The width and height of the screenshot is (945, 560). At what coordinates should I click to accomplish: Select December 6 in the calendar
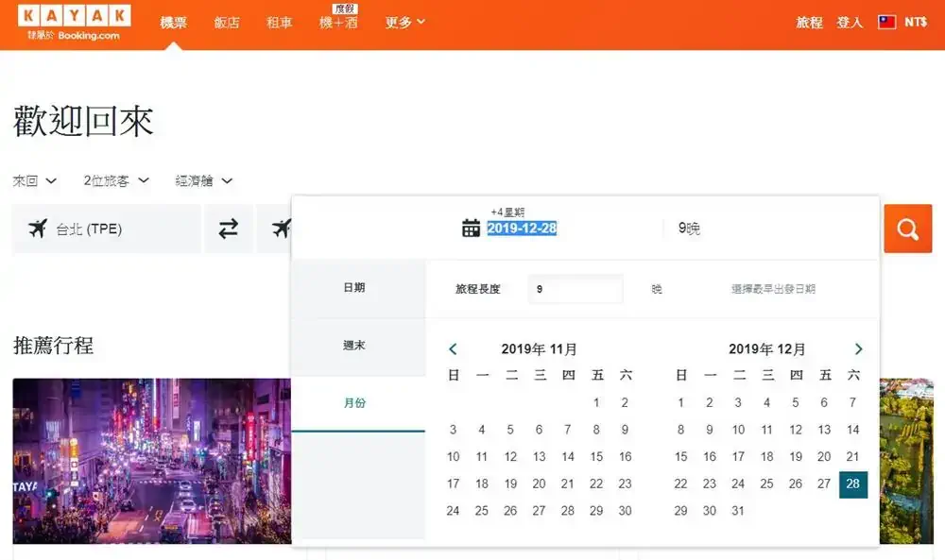click(824, 402)
